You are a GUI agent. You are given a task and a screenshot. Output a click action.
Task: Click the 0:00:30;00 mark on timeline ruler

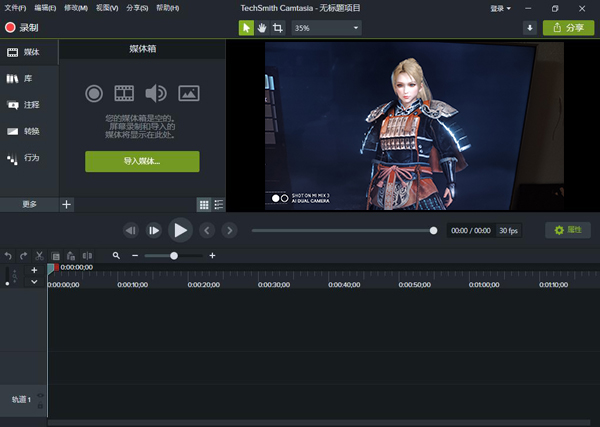274,285
